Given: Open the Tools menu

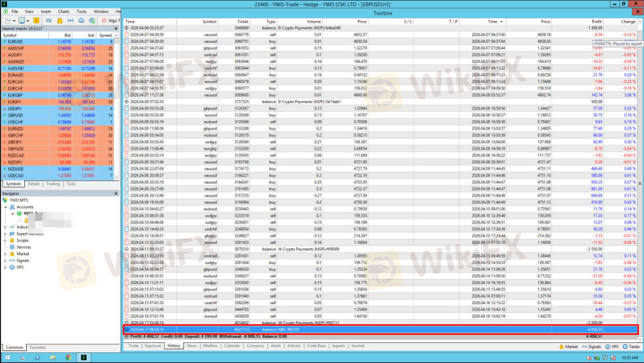Looking at the screenshot, I should coord(82,11).
